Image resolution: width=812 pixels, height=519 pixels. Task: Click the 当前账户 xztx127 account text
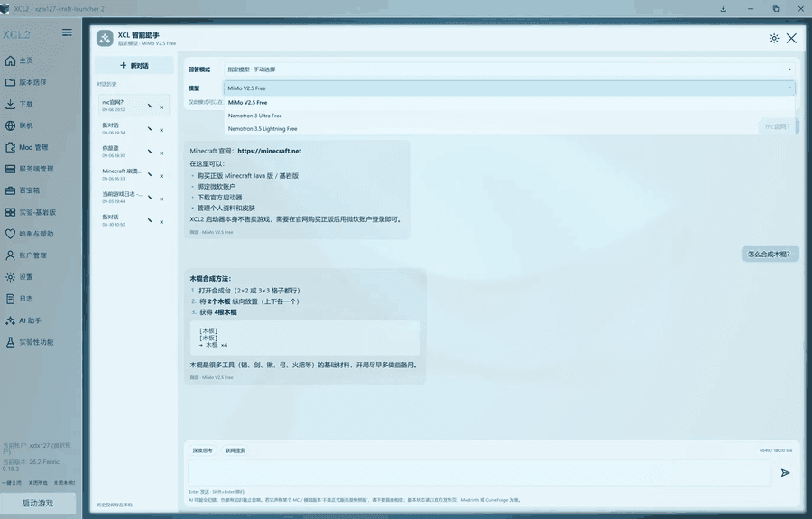coord(36,448)
